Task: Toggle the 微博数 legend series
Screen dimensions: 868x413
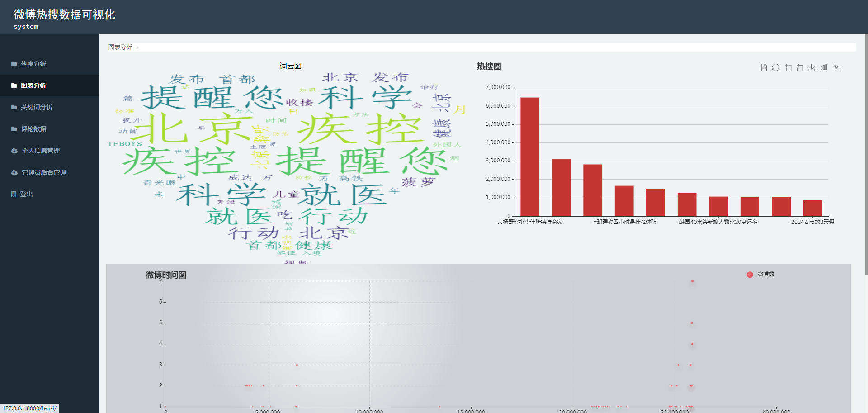Action: coord(760,274)
